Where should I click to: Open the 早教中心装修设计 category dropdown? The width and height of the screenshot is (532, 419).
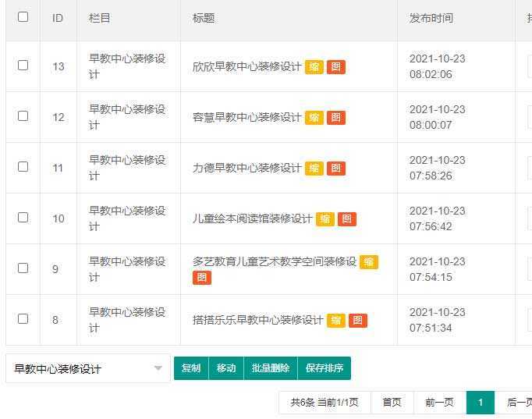click(x=88, y=368)
